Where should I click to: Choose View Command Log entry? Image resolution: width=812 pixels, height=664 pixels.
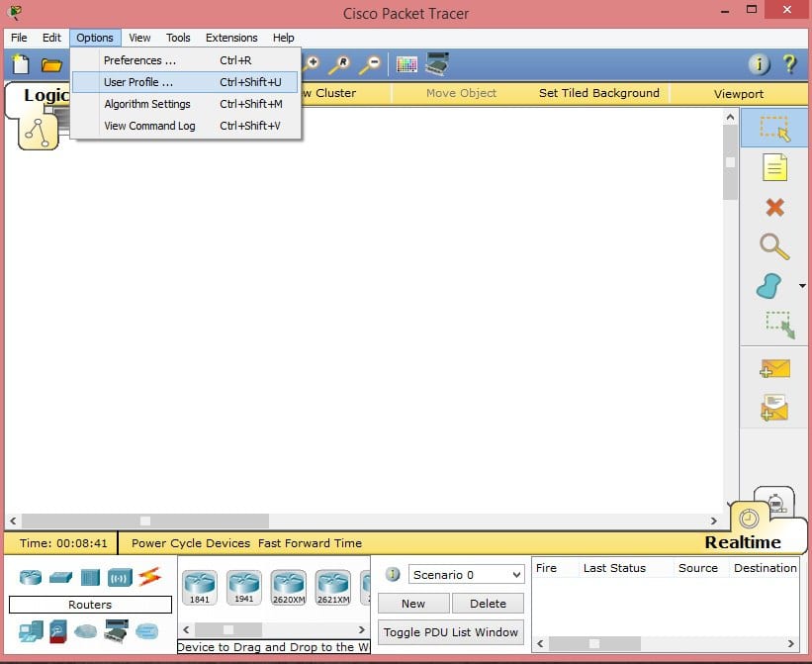click(185, 126)
